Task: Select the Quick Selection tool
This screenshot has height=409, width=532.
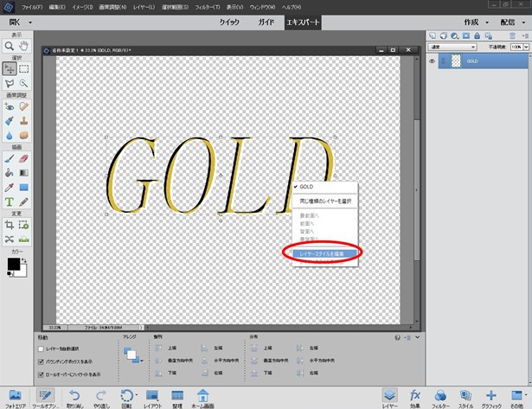Action: point(23,83)
